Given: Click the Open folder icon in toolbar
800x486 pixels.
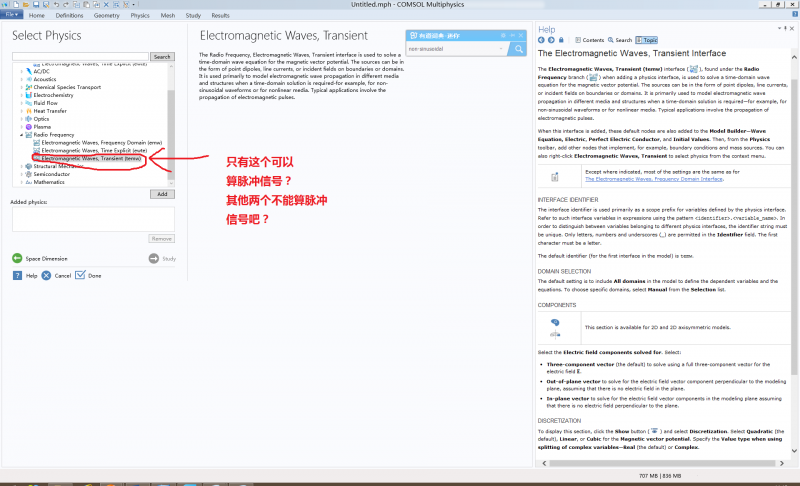Looking at the screenshot, I should (x=26, y=4).
